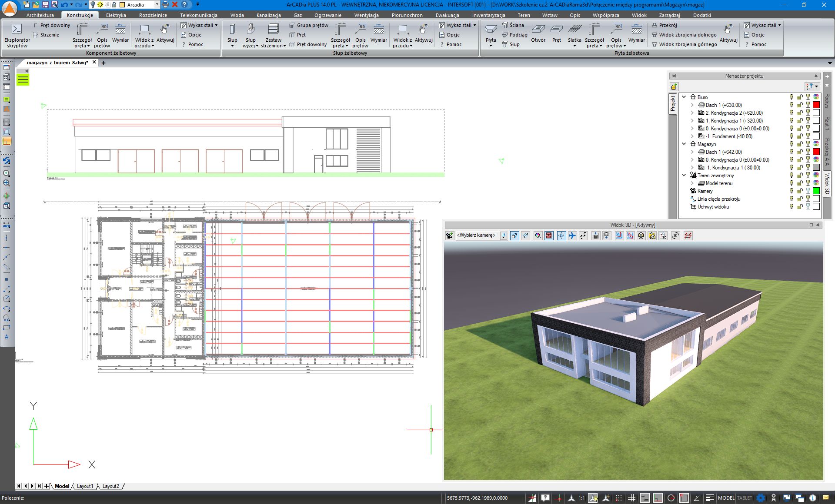Expand 1. Kondygnacja 1 (+320.00) node
Viewport: 835px width, 504px height.
click(692, 121)
